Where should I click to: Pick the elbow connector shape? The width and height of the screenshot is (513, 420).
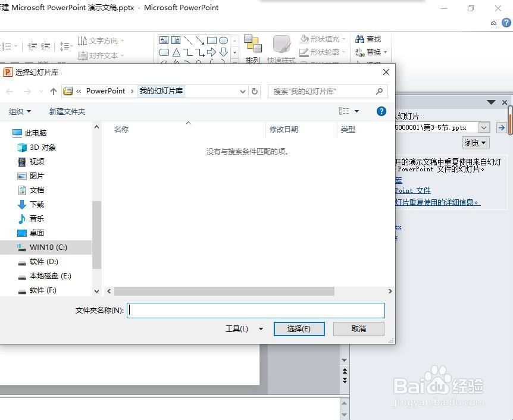[x=188, y=52]
